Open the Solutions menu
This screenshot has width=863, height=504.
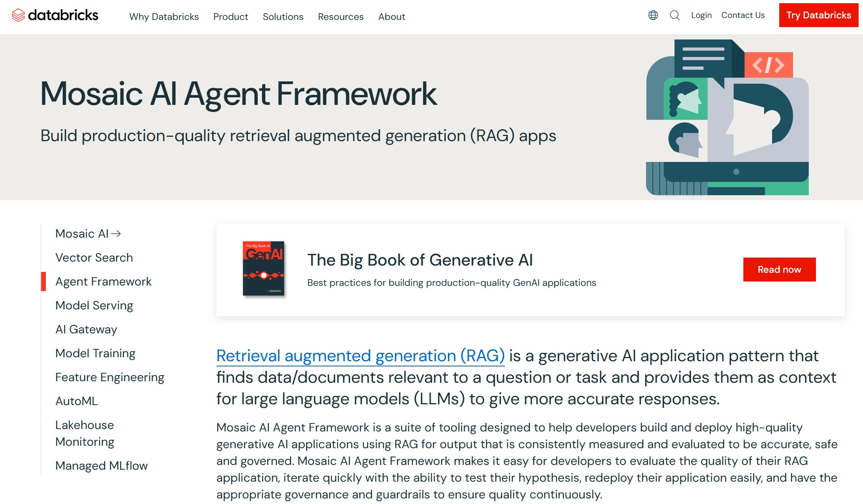click(x=283, y=17)
